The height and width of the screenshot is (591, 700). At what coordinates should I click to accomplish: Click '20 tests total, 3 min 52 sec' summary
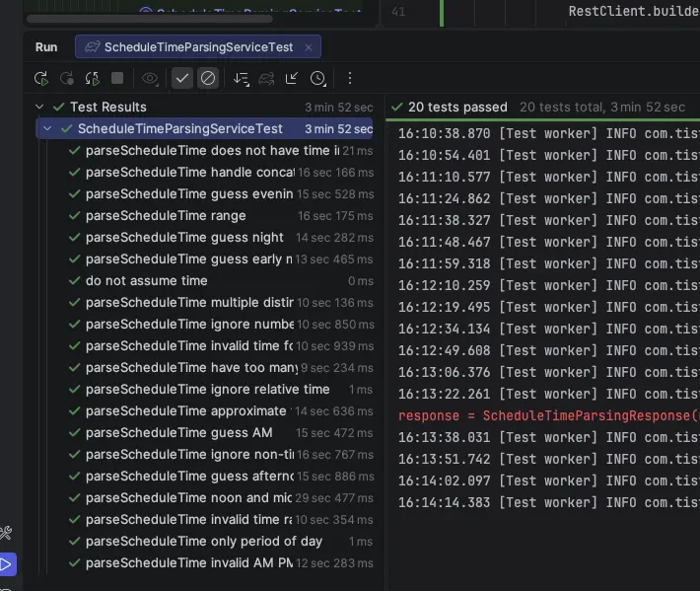[602, 108]
